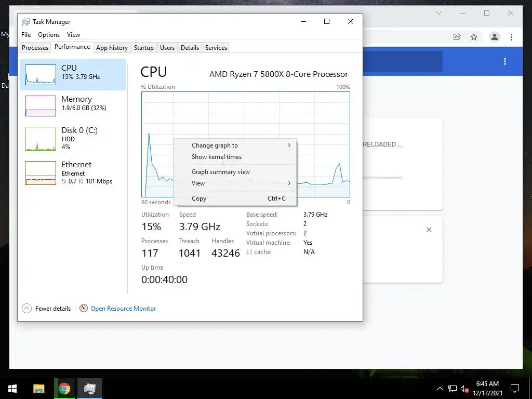
Task: Maximize the Task Manager window
Action: point(327,21)
